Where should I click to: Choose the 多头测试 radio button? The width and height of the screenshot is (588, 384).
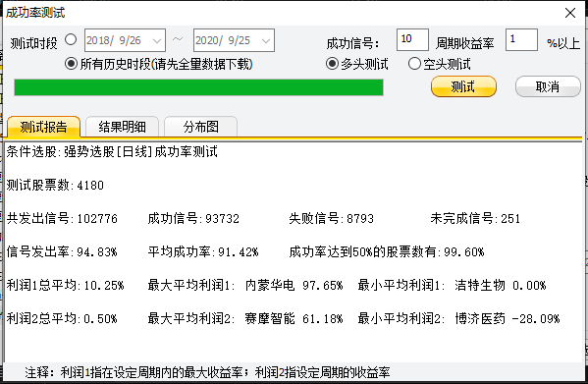point(332,64)
